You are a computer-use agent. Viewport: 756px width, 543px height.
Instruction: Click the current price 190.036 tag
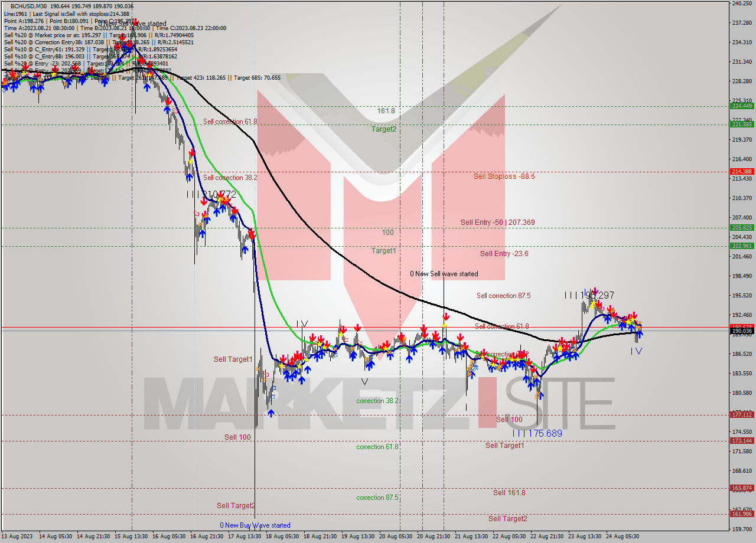(x=741, y=331)
